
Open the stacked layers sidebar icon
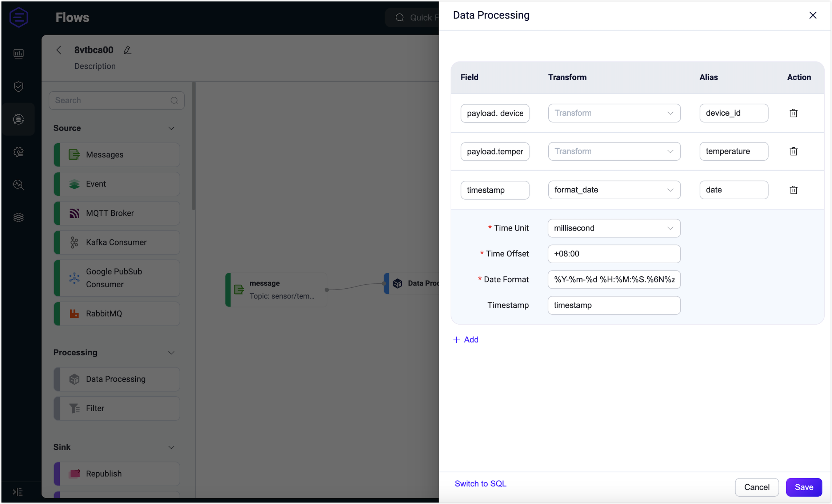19,217
